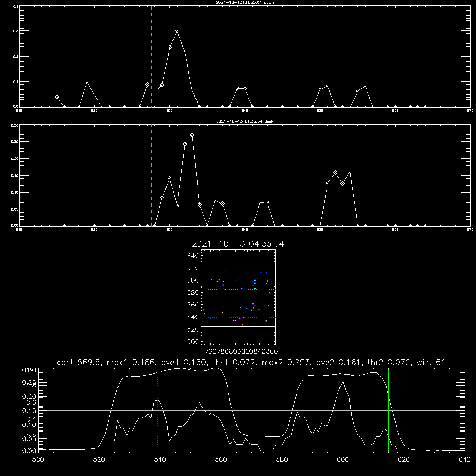Click the highest diamond marker in the dusk plot

pos(192,135)
